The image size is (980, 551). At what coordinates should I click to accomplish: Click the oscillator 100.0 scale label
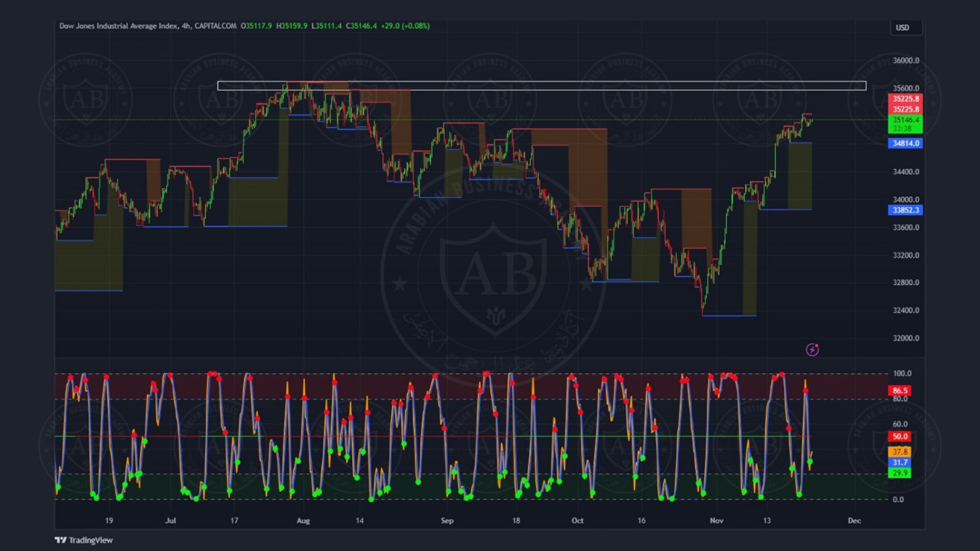(x=902, y=373)
